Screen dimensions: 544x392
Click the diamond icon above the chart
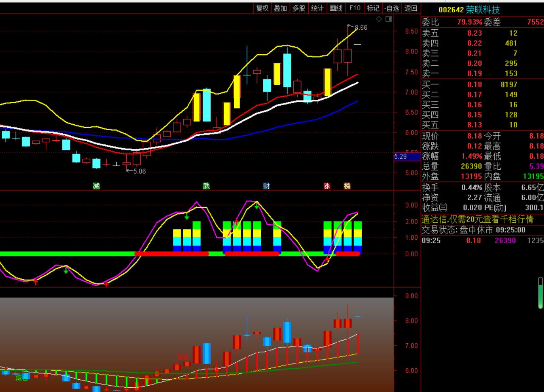[379, 19]
